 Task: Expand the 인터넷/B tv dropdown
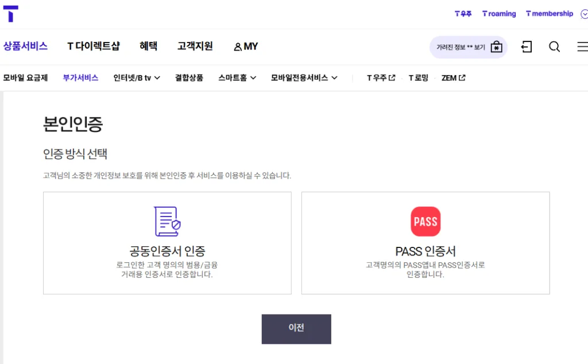[x=137, y=78]
